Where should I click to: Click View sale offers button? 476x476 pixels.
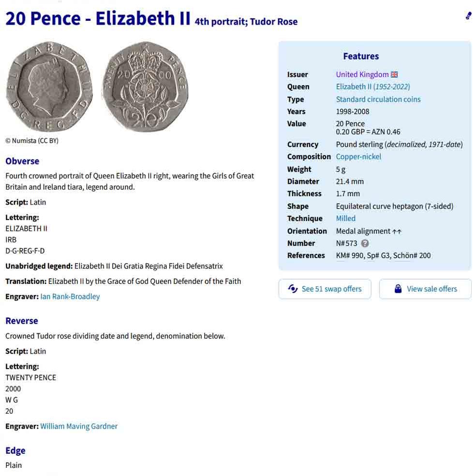[x=425, y=289]
